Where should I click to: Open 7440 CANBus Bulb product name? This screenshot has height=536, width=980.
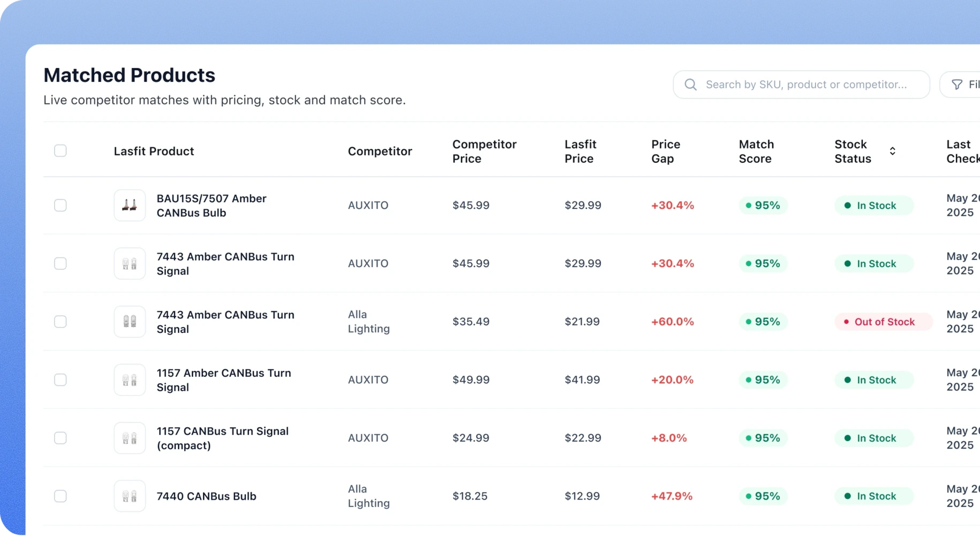click(206, 496)
